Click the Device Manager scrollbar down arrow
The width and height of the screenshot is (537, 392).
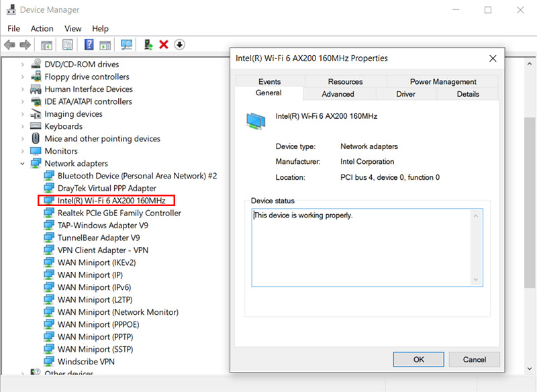click(530, 369)
